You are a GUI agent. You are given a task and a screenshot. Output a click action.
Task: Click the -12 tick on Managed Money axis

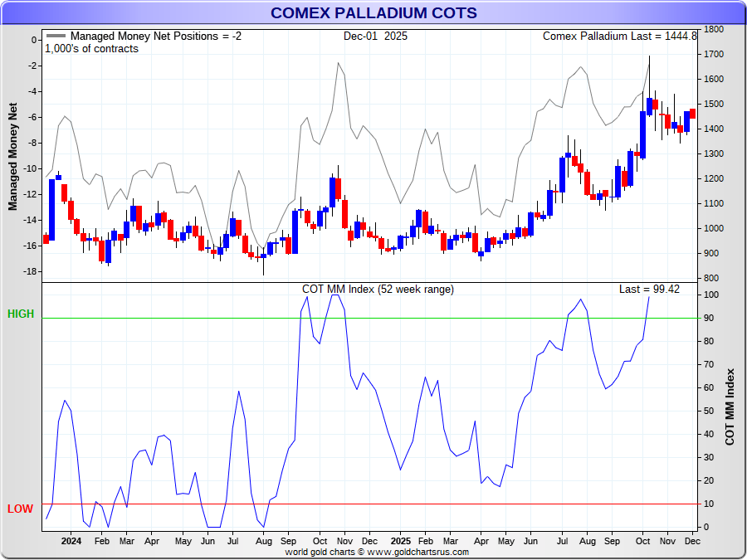(x=30, y=194)
